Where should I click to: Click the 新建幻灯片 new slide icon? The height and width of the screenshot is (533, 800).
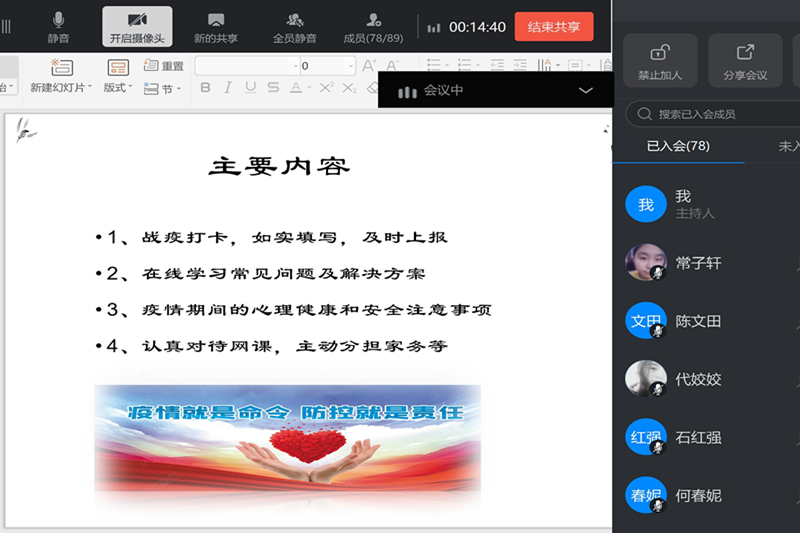[61, 68]
